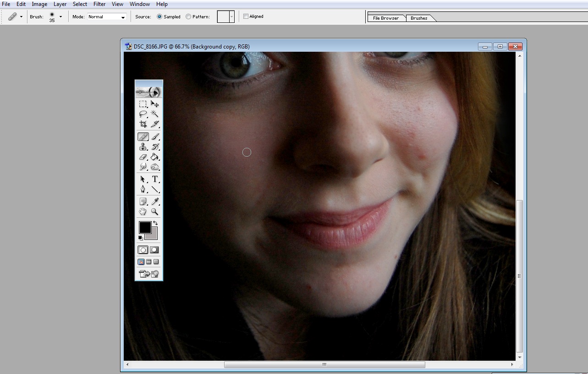Open the Brush size picker dropdown
This screenshot has height=374, width=588.
point(60,16)
